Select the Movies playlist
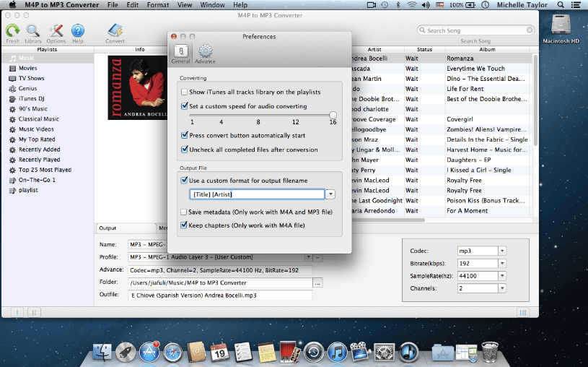 point(47,68)
